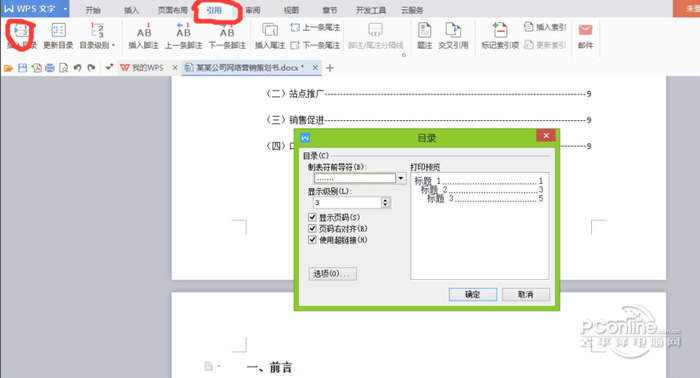Open the TOC Level (目录级别) dropdown

click(x=97, y=36)
